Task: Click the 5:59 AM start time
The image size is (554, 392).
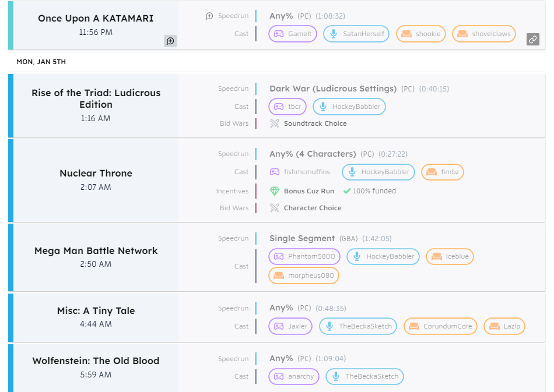Action: click(96, 375)
